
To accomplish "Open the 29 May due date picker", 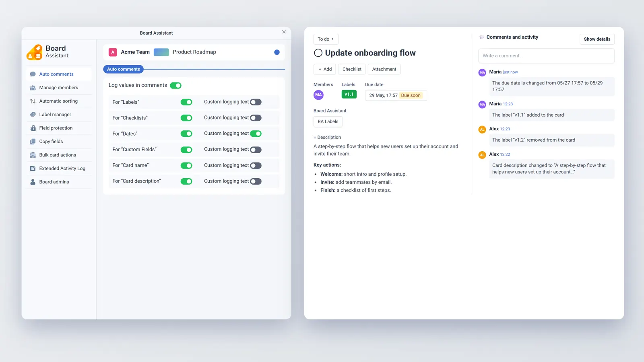I will coord(396,95).
